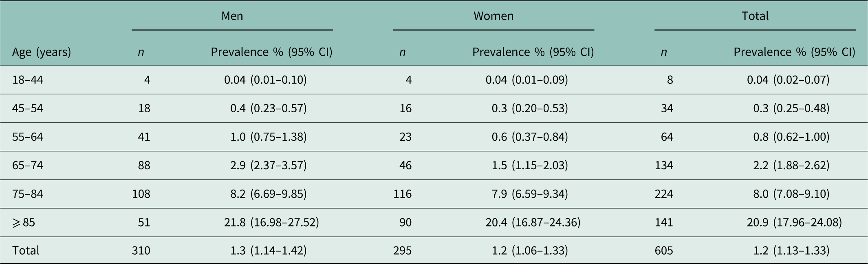Click the men's n value 108
Viewport: 868px width, 264px height.
coord(141,194)
